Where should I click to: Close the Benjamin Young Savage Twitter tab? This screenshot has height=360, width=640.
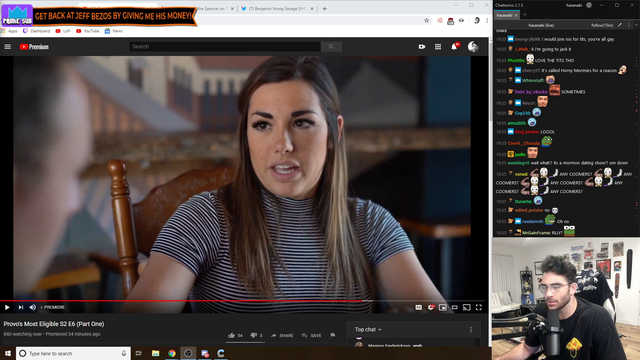click(x=312, y=9)
